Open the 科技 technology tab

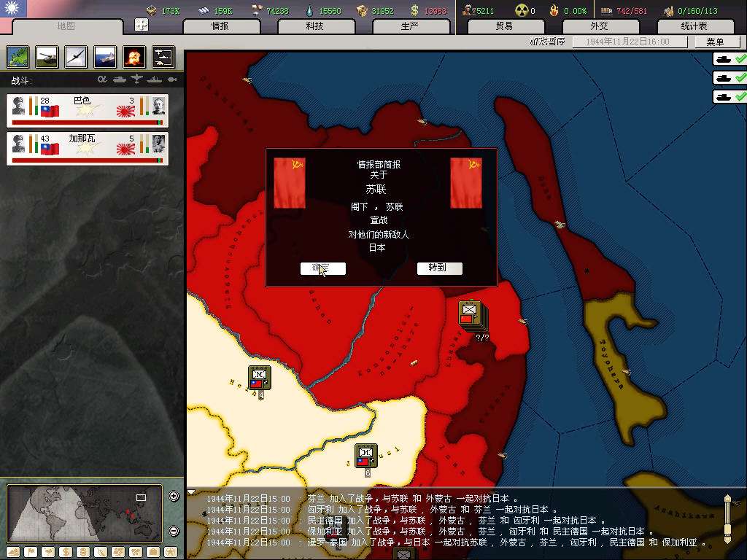[x=315, y=26]
